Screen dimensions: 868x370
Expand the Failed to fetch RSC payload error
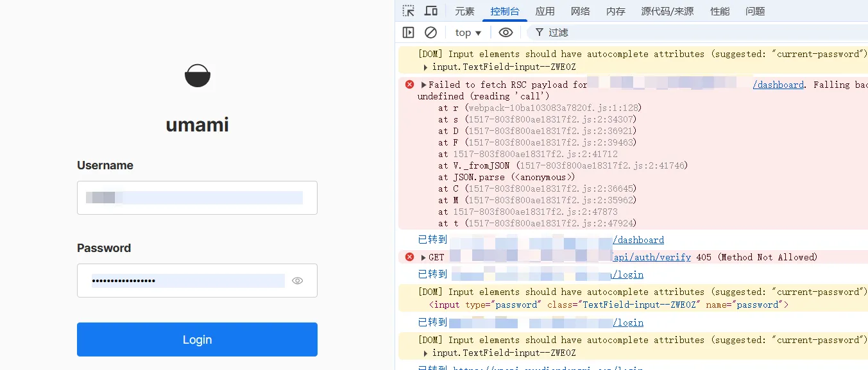click(x=423, y=84)
